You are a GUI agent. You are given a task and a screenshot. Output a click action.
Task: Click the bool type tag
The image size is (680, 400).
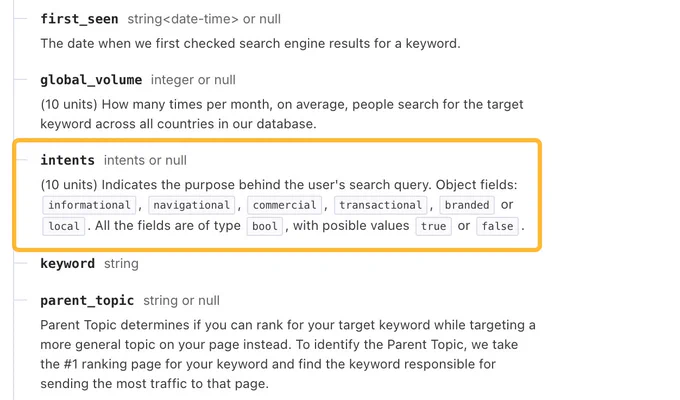pyautogui.click(x=265, y=226)
